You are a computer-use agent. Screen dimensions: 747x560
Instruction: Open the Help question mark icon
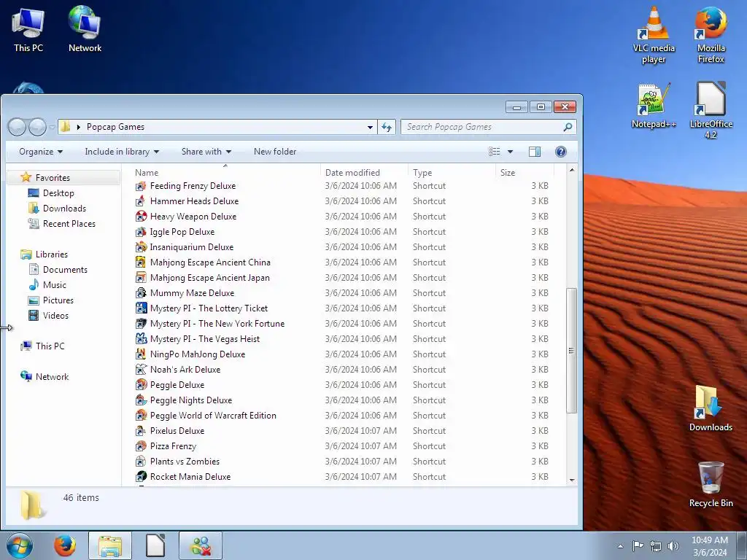point(561,152)
